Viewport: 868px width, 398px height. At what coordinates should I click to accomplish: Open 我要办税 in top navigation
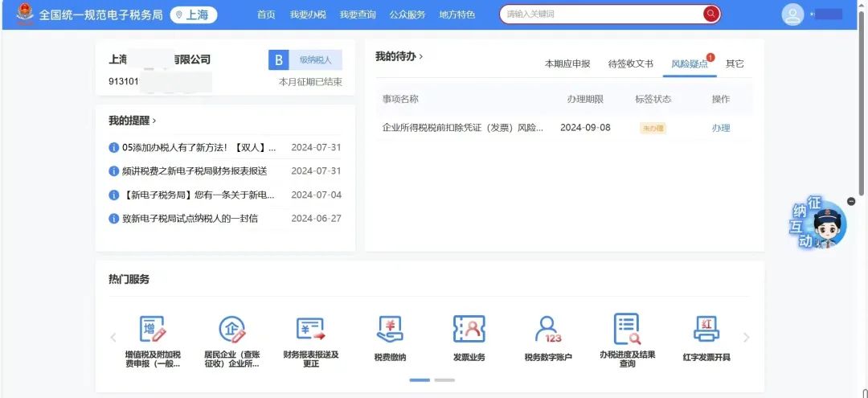click(x=308, y=14)
